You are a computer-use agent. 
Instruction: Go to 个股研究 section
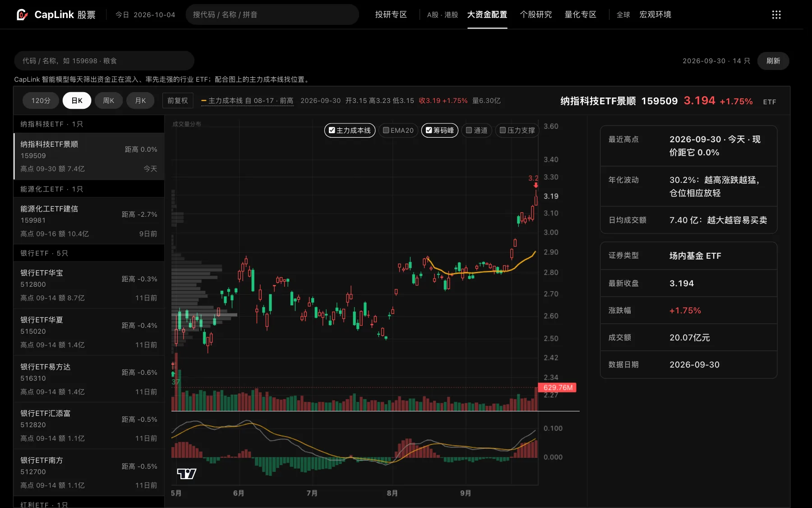(536, 14)
